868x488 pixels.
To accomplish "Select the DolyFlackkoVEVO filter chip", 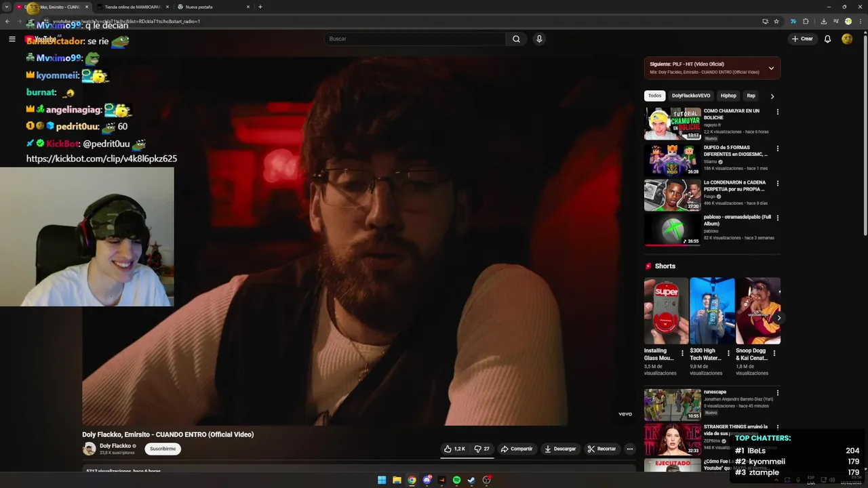I will 691,96.
